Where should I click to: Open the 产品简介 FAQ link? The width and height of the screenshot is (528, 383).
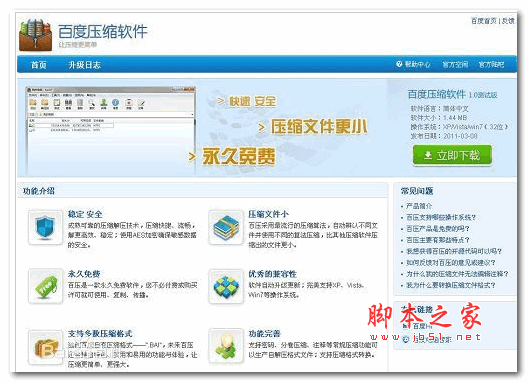[419, 206]
